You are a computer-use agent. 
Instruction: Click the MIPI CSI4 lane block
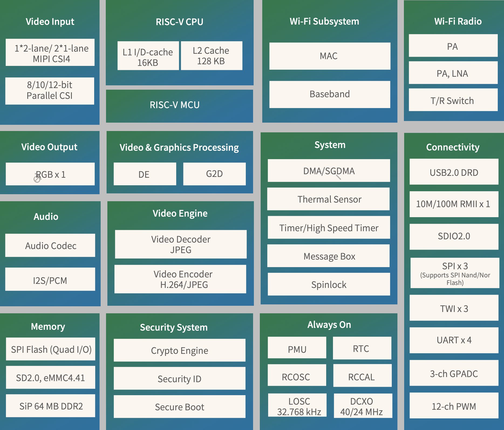tap(50, 53)
